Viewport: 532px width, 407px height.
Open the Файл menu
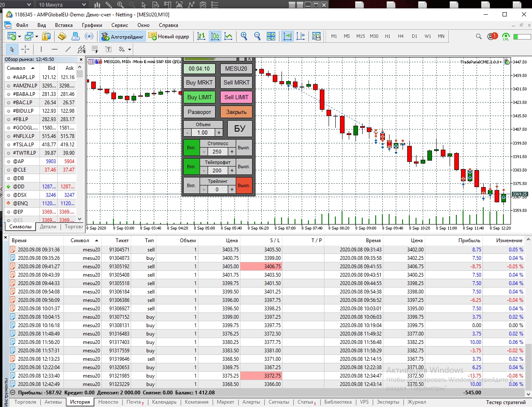point(22,25)
